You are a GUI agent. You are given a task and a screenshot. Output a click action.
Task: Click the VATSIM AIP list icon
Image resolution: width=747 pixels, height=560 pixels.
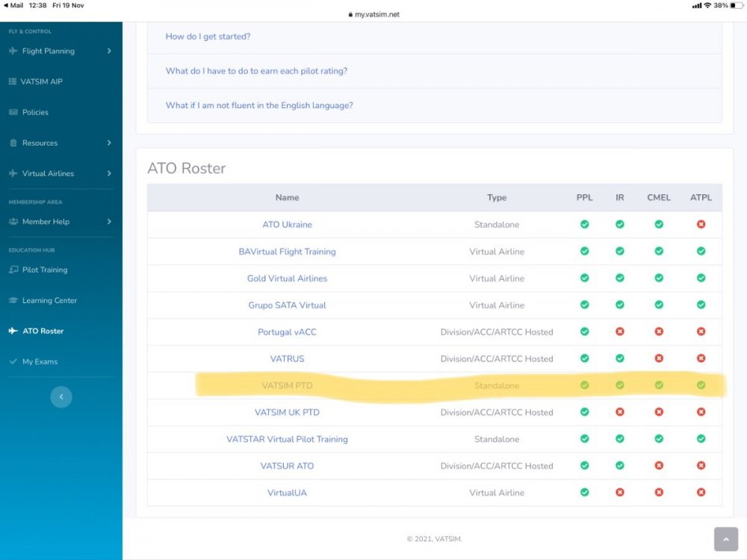click(13, 82)
